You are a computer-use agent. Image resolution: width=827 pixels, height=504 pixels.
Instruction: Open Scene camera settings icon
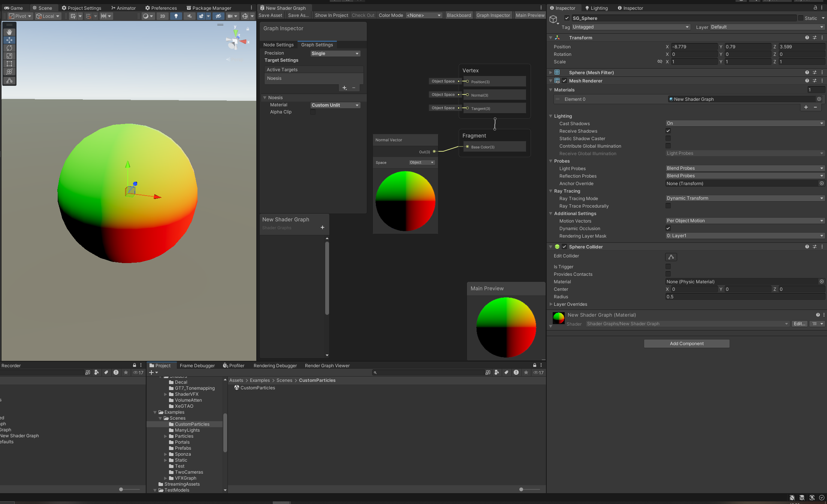pos(230,16)
